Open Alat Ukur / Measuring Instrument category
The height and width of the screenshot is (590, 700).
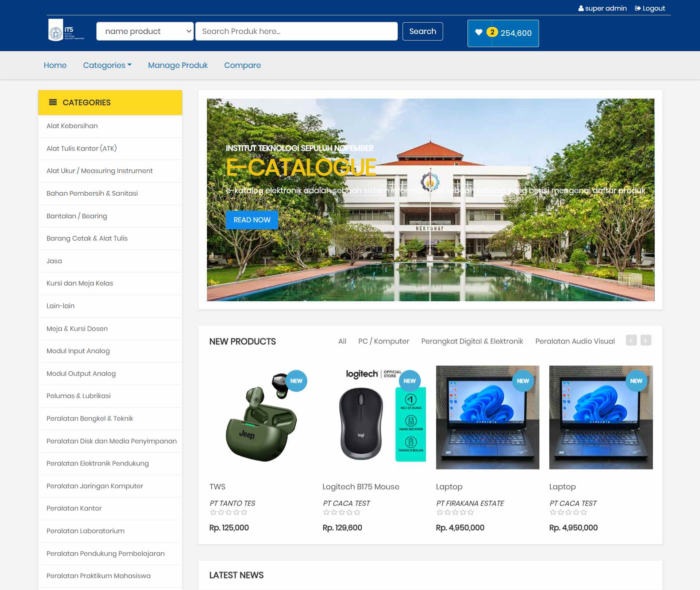point(110,171)
